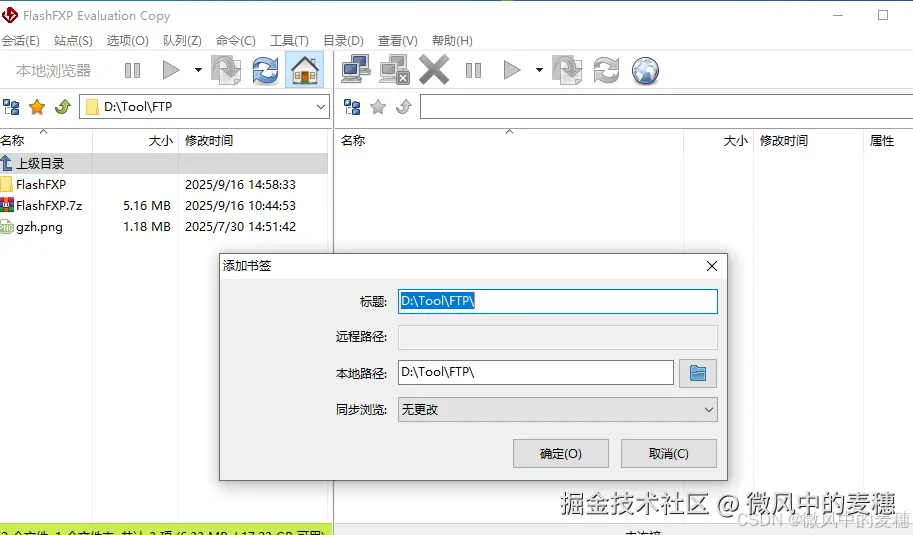913x535 pixels.
Task: Open the right transfer play dropdown arrow
Action: tap(539, 70)
